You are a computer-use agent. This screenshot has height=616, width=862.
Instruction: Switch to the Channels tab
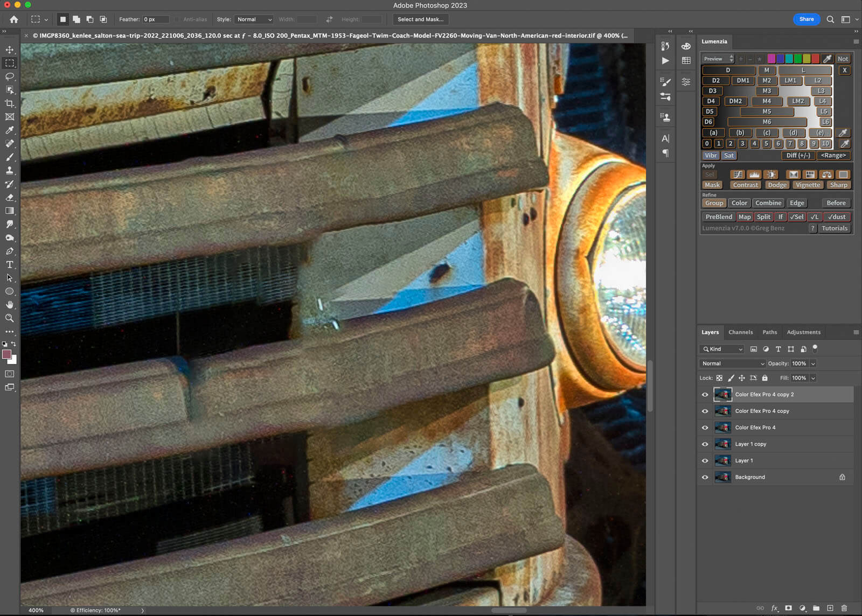click(740, 332)
